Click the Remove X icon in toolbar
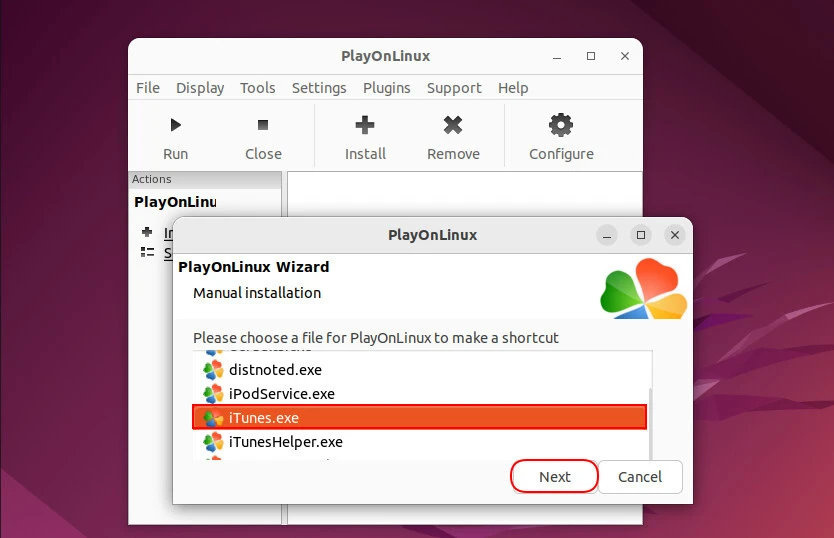This screenshot has width=834, height=538. [453, 126]
